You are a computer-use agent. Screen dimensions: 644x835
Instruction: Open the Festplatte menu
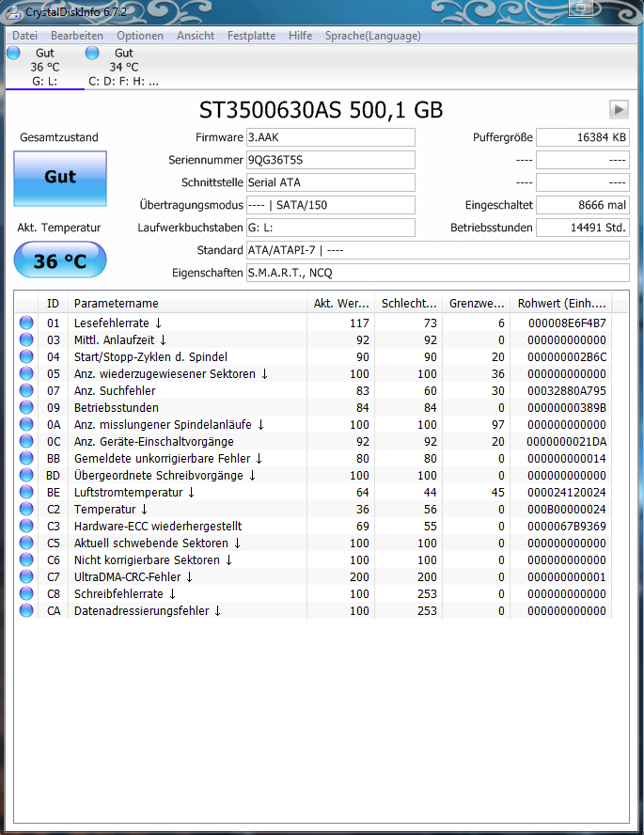251,36
